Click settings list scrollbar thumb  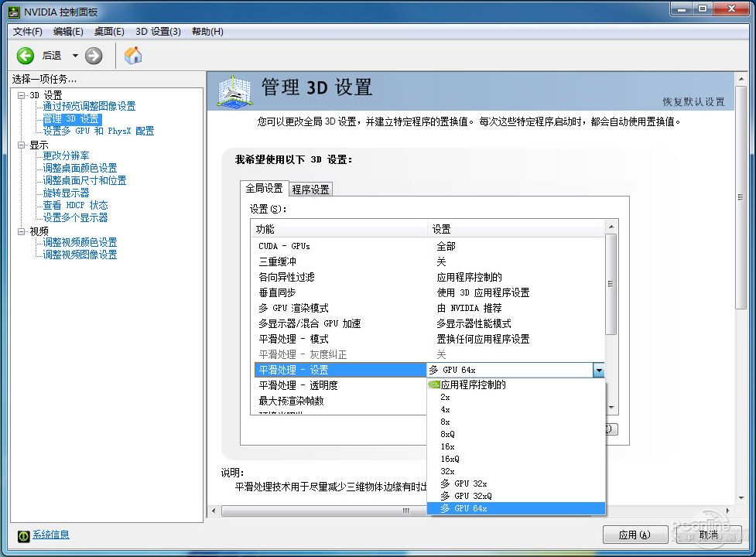coord(611,284)
